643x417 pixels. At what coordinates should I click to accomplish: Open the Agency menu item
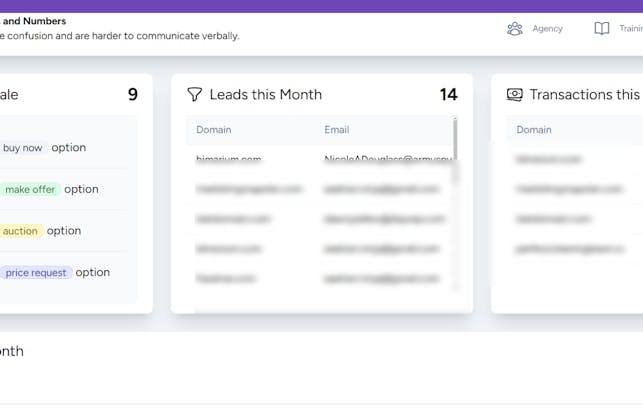click(x=547, y=29)
